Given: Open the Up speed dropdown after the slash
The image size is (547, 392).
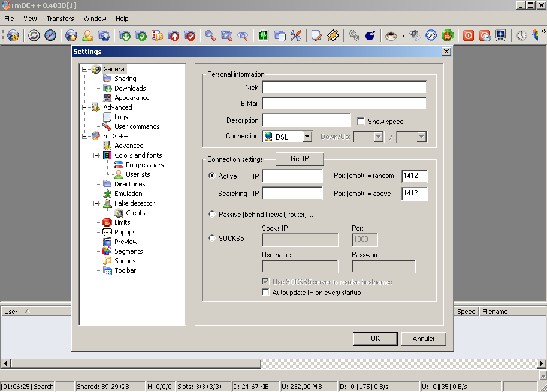Looking at the screenshot, I should pos(421,137).
